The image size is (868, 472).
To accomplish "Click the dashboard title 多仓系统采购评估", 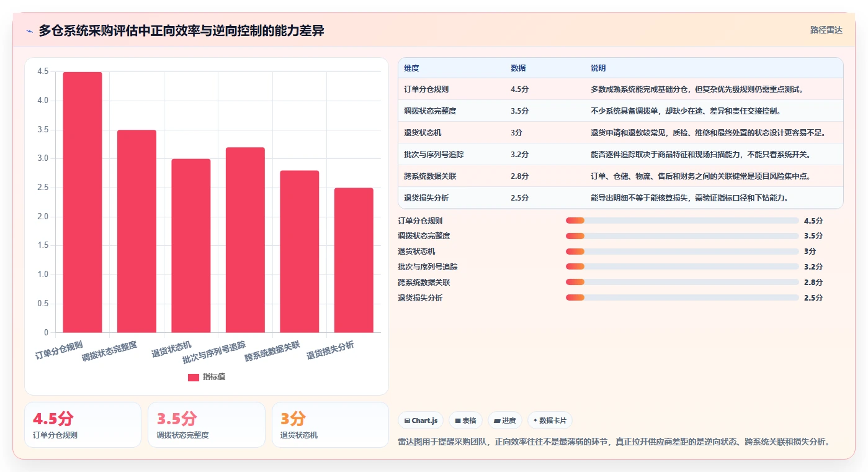I will (x=181, y=30).
